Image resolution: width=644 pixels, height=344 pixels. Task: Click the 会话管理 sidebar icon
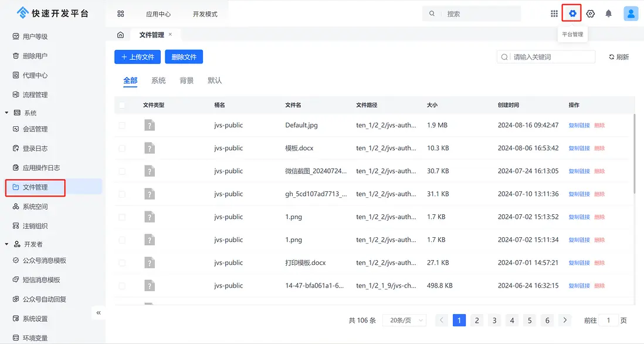pos(16,129)
